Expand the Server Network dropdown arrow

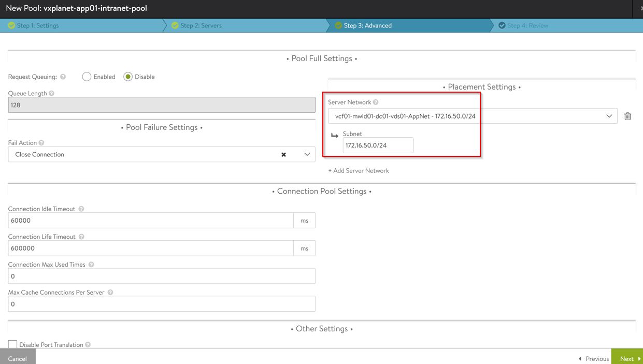point(609,116)
